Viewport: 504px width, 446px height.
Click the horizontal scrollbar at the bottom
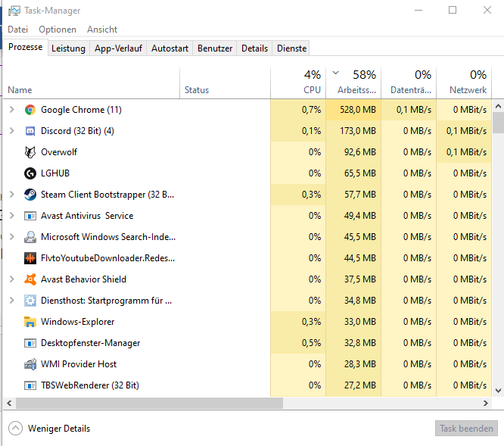(227, 403)
